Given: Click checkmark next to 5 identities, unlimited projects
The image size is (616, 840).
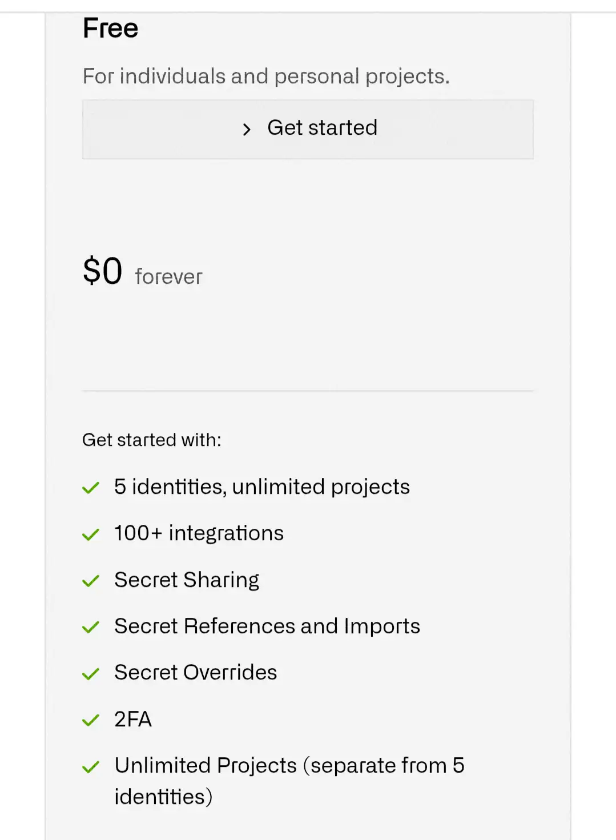Looking at the screenshot, I should click(x=91, y=488).
